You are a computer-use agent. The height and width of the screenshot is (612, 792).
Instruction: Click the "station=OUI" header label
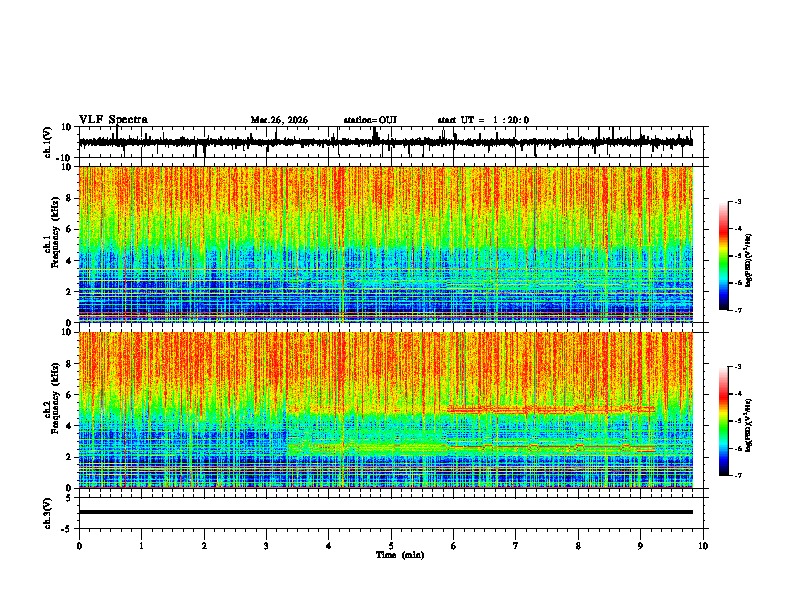click(370, 120)
